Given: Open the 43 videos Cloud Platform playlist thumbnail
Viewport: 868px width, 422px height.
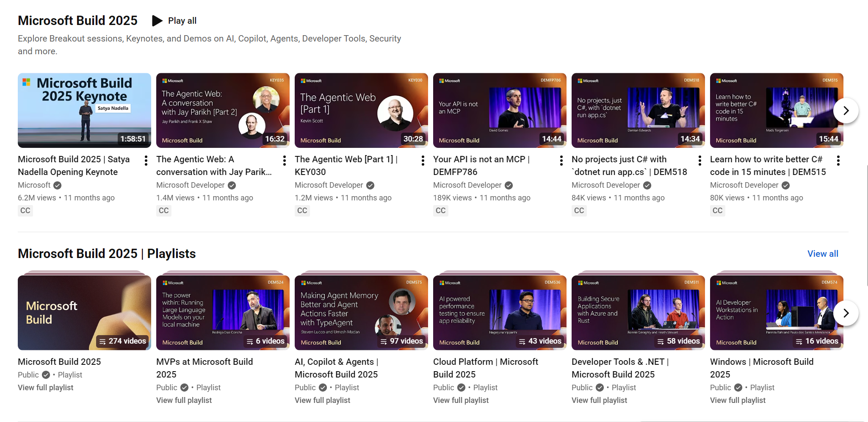Looking at the screenshot, I should point(500,313).
